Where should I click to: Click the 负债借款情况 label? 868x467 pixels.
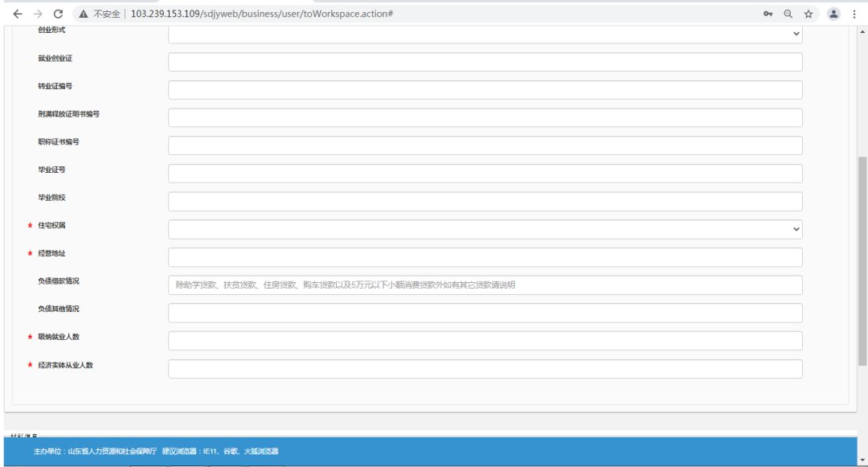click(59, 281)
